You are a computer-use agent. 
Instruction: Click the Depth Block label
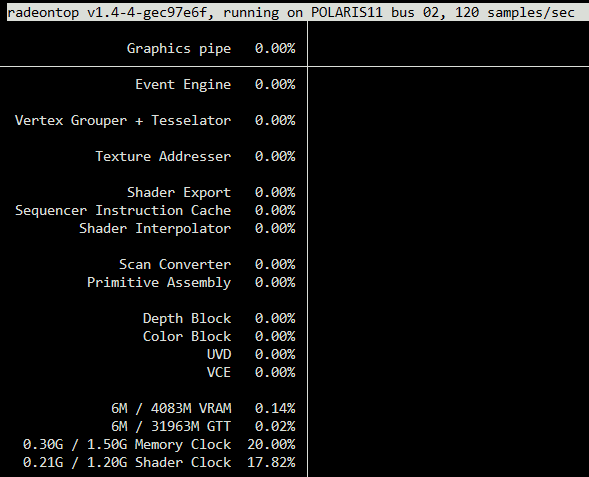click(x=187, y=319)
